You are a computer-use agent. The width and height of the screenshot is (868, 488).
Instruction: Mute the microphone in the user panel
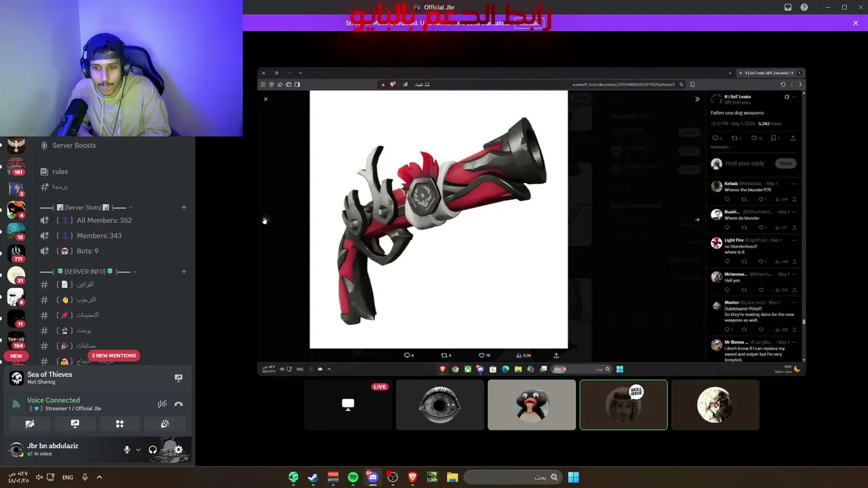[x=127, y=449]
